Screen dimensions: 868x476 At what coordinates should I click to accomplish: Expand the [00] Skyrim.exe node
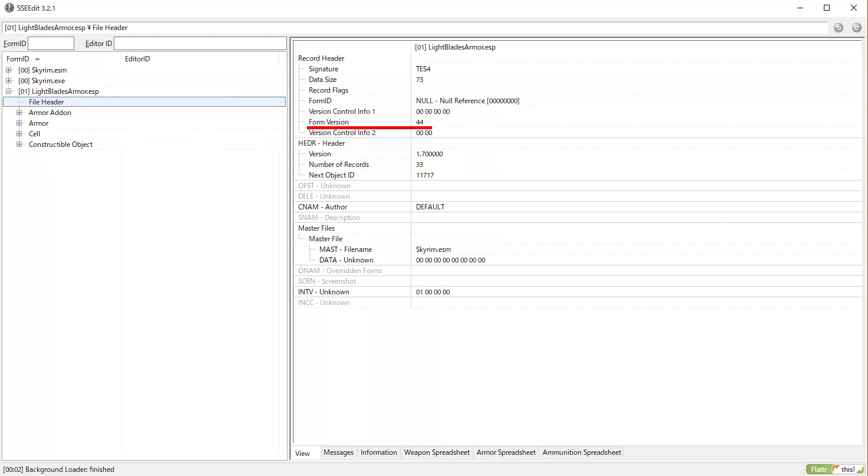click(x=9, y=81)
